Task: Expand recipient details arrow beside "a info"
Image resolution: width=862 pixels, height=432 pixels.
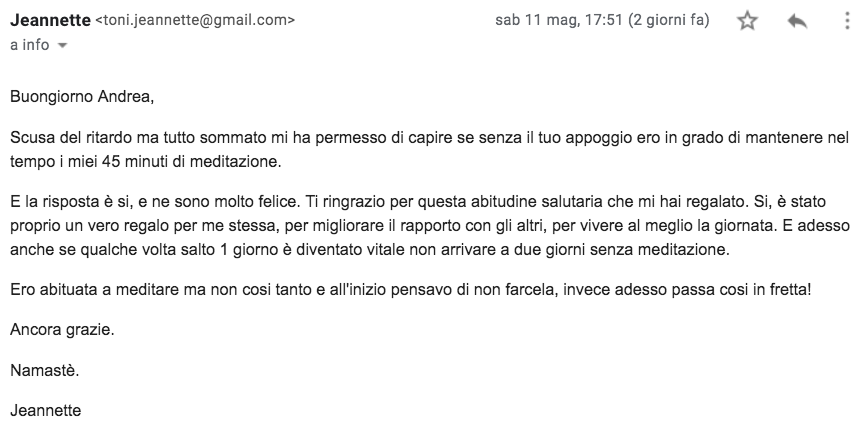Action: pyautogui.click(x=62, y=46)
